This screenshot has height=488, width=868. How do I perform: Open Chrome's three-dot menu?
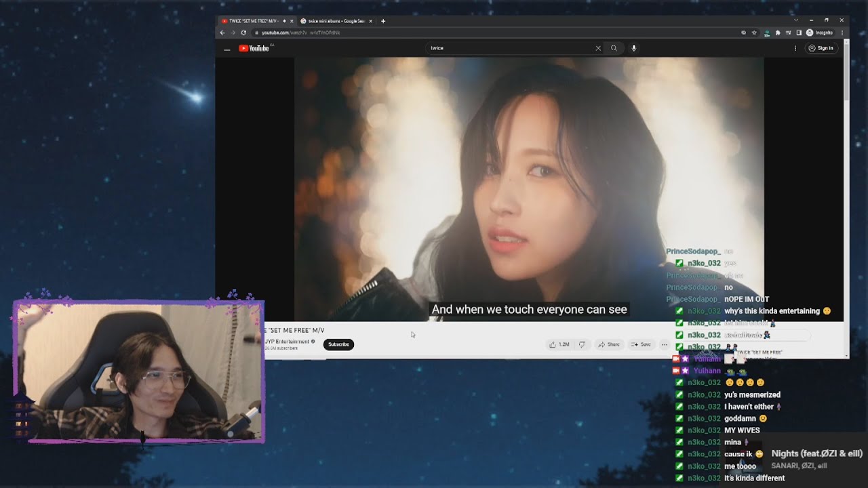point(842,33)
